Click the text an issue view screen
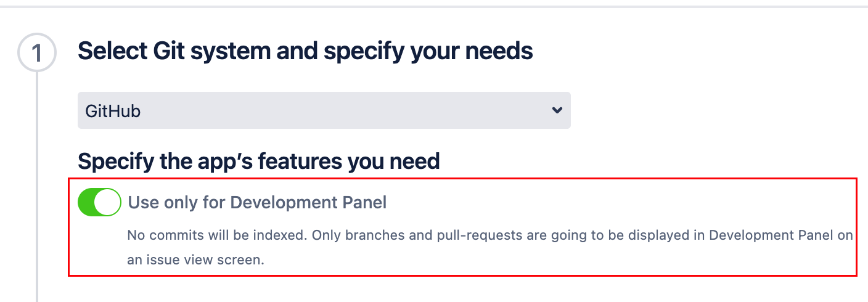The height and width of the screenshot is (302, 868). tap(195, 260)
